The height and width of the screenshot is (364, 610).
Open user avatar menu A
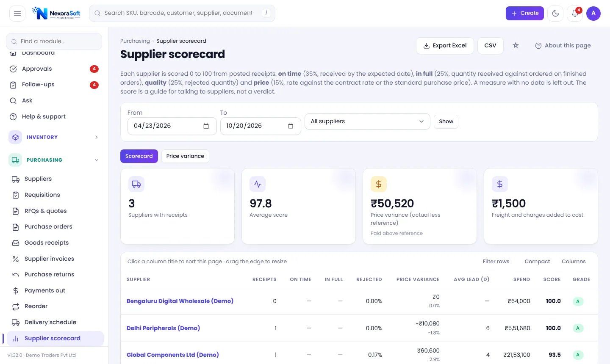[x=593, y=14]
